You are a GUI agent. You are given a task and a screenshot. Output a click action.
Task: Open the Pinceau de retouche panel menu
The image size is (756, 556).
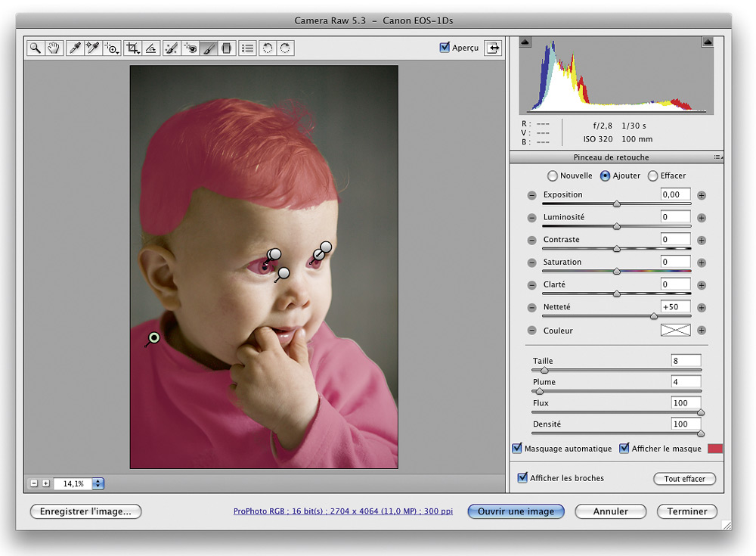tap(718, 157)
